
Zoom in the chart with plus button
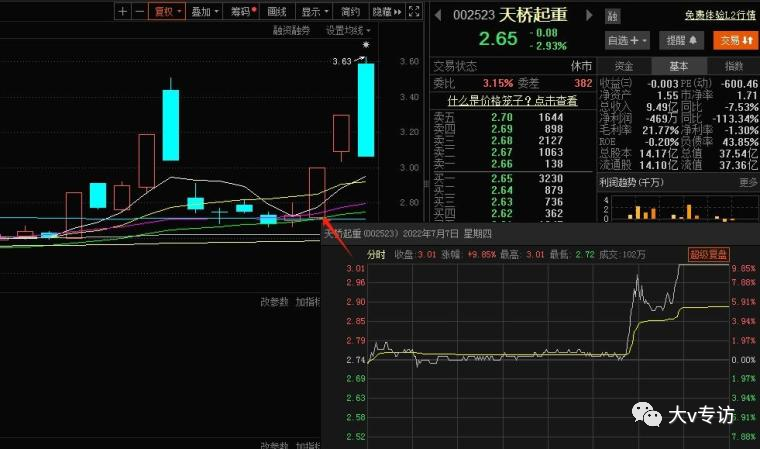click(123, 11)
